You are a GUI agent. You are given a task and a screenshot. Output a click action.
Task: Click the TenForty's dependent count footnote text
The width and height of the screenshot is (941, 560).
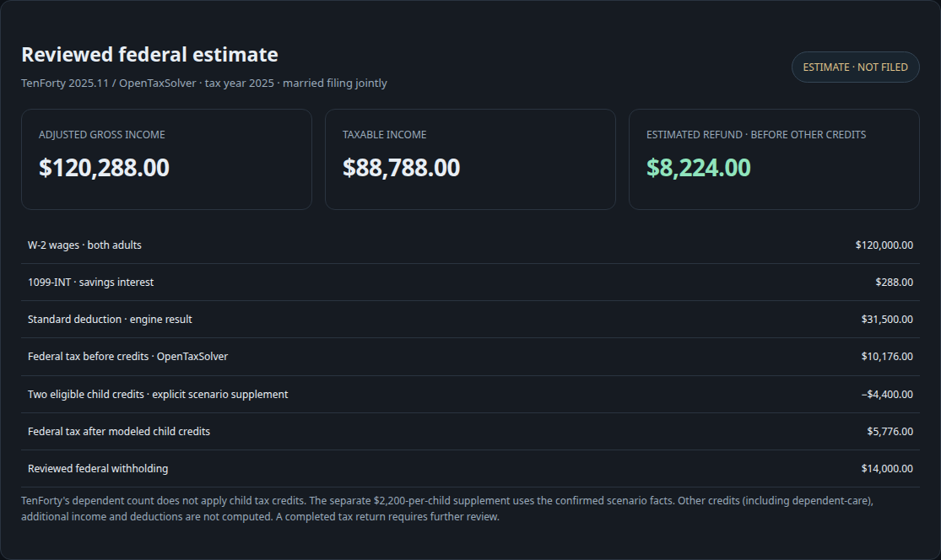click(447, 509)
